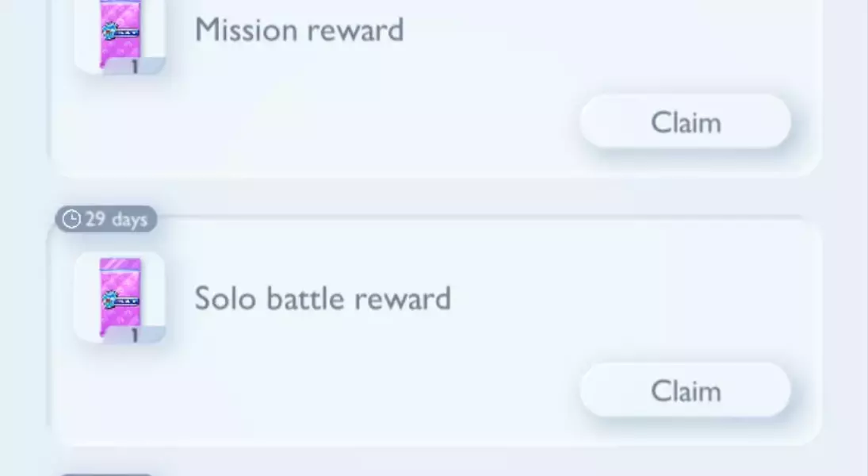The height and width of the screenshot is (476, 868).
Task: Click the "Solo battle reward" label
Action: point(323,298)
